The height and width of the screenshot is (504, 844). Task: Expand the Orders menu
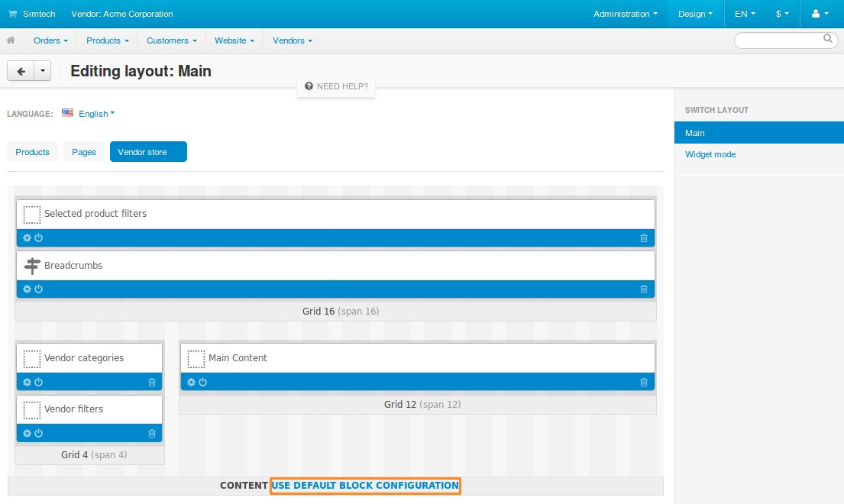click(x=50, y=40)
